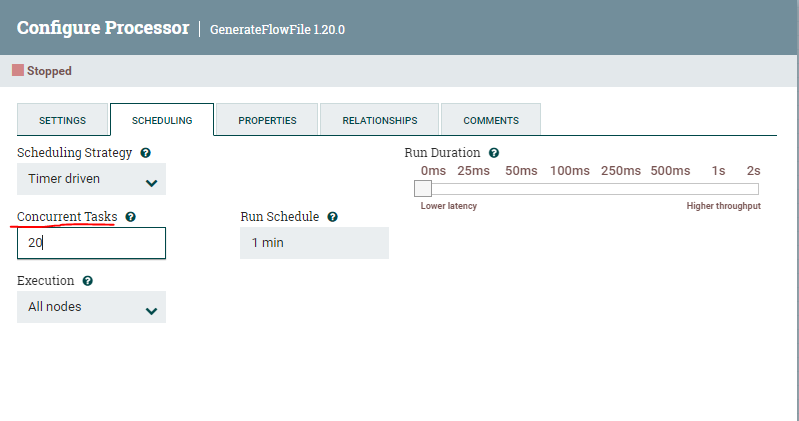Click the Execution help icon
The height and width of the screenshot is (421, 799).
pyautogui.click(x=88, y=281)
